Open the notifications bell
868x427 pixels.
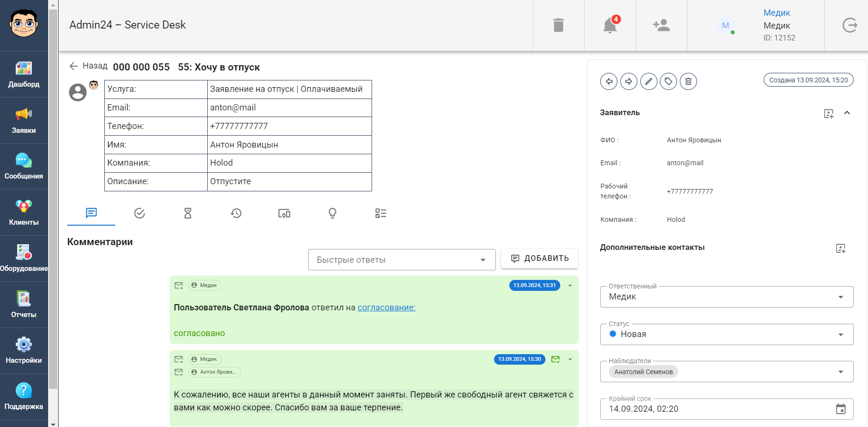610,25
